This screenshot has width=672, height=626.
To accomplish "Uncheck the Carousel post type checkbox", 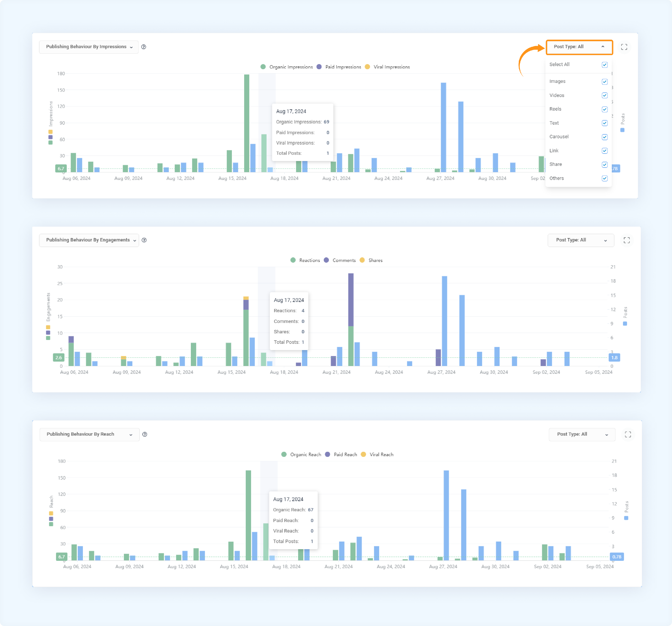I will (x=605, y=137).
